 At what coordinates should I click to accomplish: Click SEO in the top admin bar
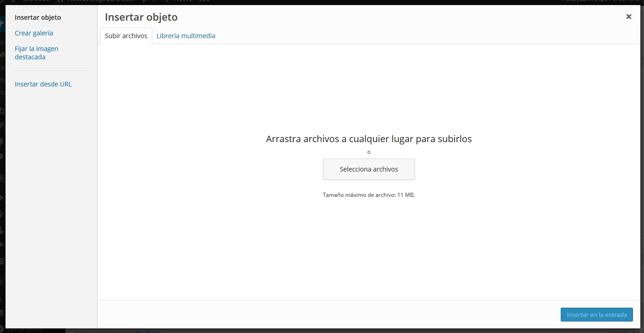(x=204, y=1)
